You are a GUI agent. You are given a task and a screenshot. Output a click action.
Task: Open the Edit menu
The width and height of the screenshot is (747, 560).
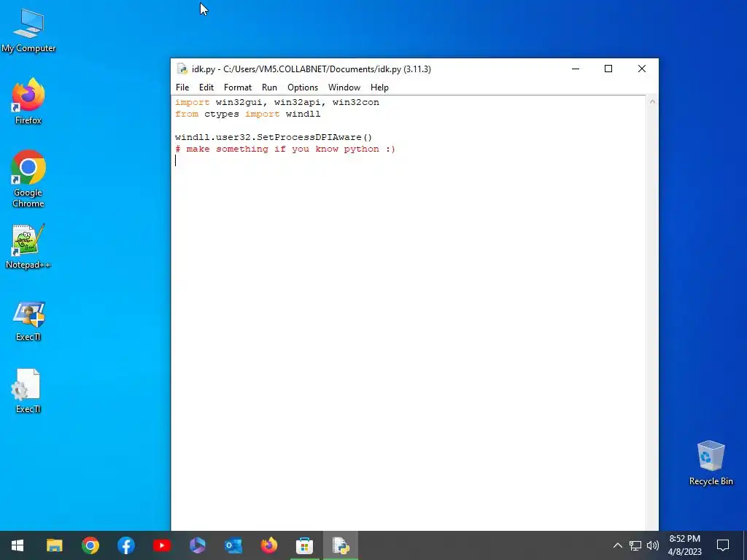[x=206, y=87]
